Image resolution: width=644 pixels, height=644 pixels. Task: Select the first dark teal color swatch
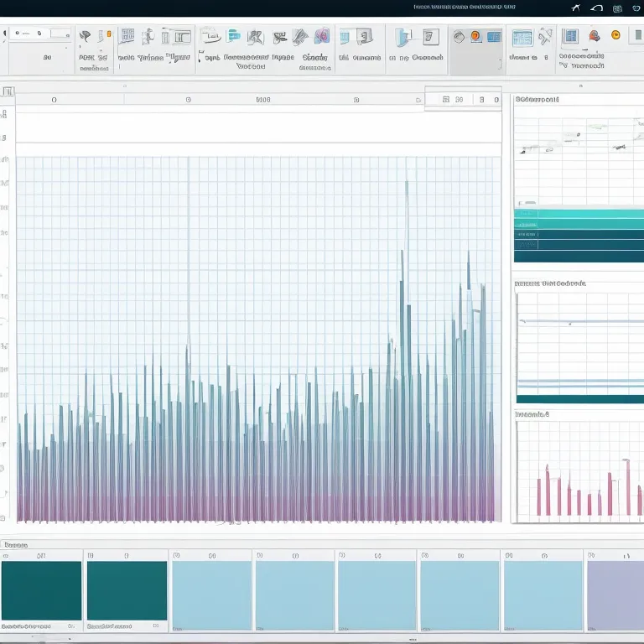[x=41, y=590]
